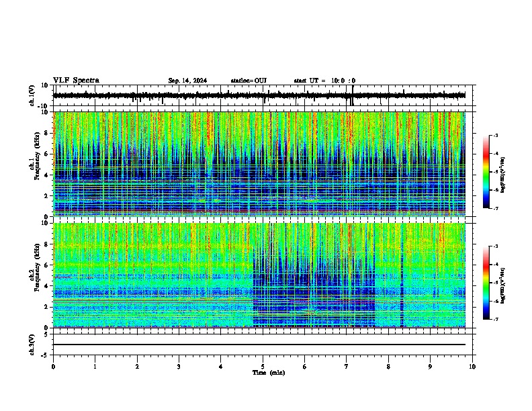Screen dimensions: 532x411
Task: Click the "-7" tick on ch.2 color bar
Action: click(495, 320)
